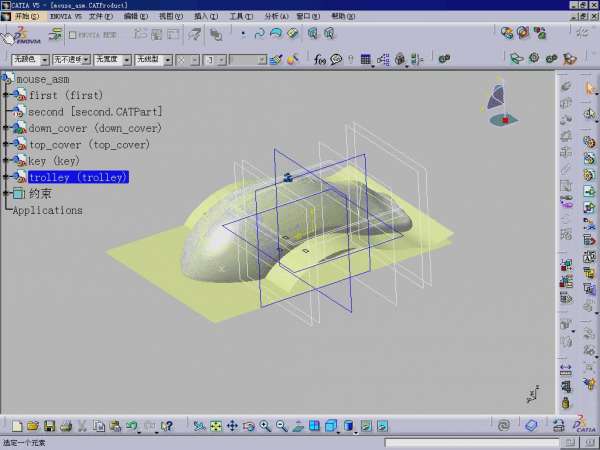Paste with the clipboard icon
The height and width of the screenshot is (450, 600).
115,426
